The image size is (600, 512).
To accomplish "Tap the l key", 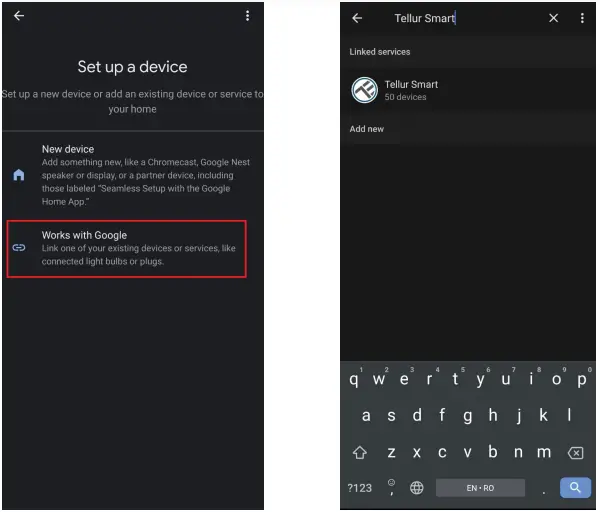I will coord(569,415).
